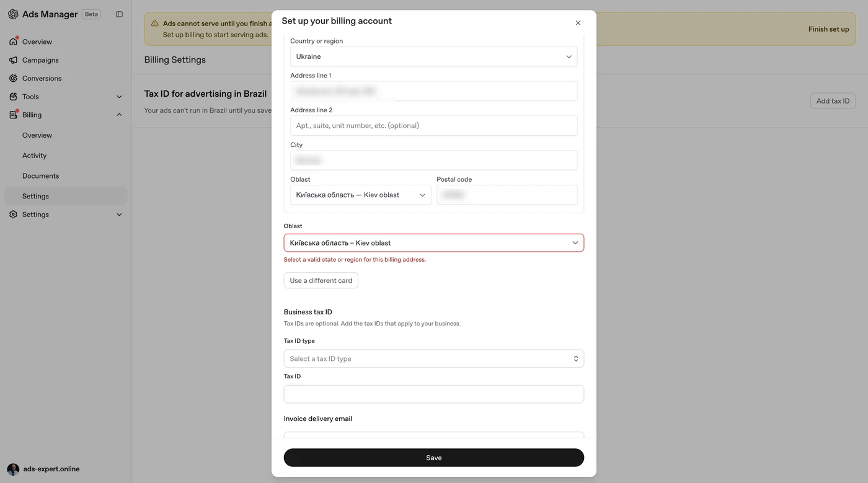Click Use a different card button

point(321,280)
